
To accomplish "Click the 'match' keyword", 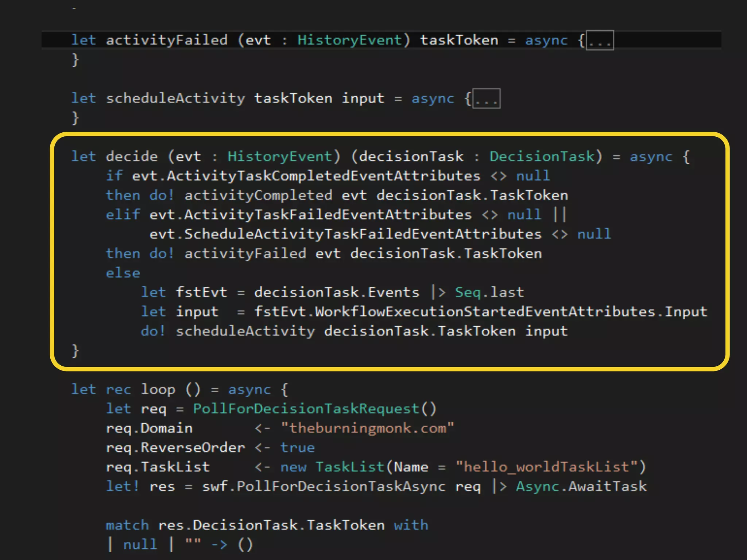I will pos(127,525).
